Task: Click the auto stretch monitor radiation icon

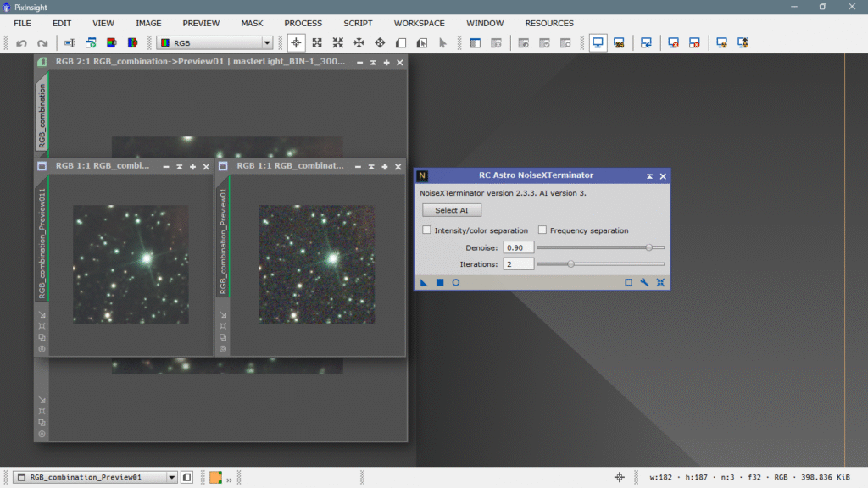Action: 721,43
